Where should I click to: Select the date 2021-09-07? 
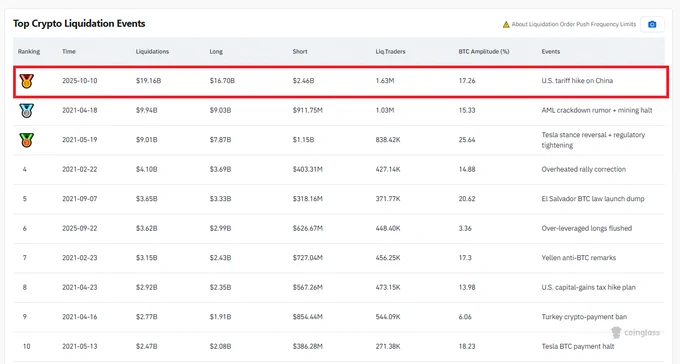(79, 199)
